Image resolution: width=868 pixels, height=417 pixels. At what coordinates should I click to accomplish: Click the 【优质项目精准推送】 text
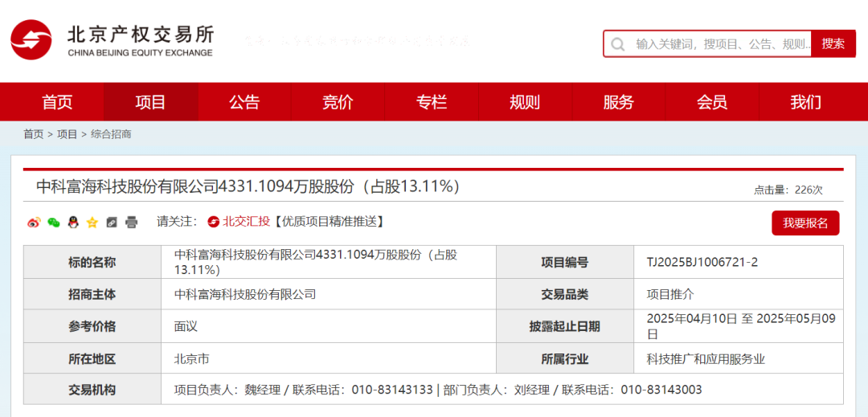coord(328,222)
